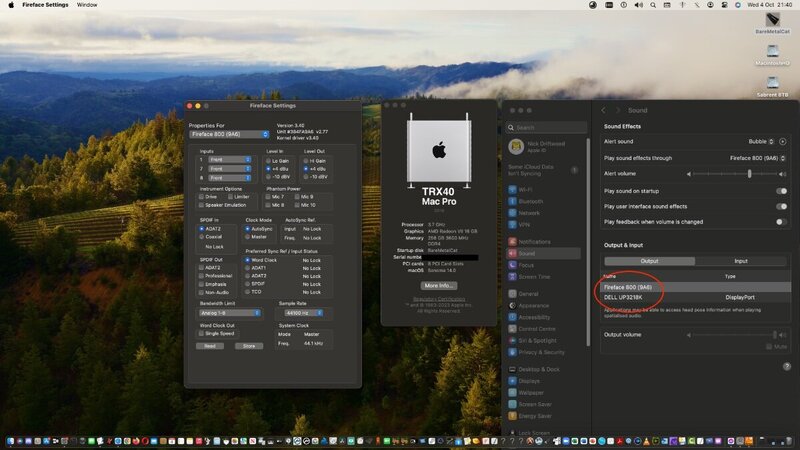Open Wi-Fi in System Settings sidebar
The width and height of the screenshot is (800, 450).
[520, 189]
